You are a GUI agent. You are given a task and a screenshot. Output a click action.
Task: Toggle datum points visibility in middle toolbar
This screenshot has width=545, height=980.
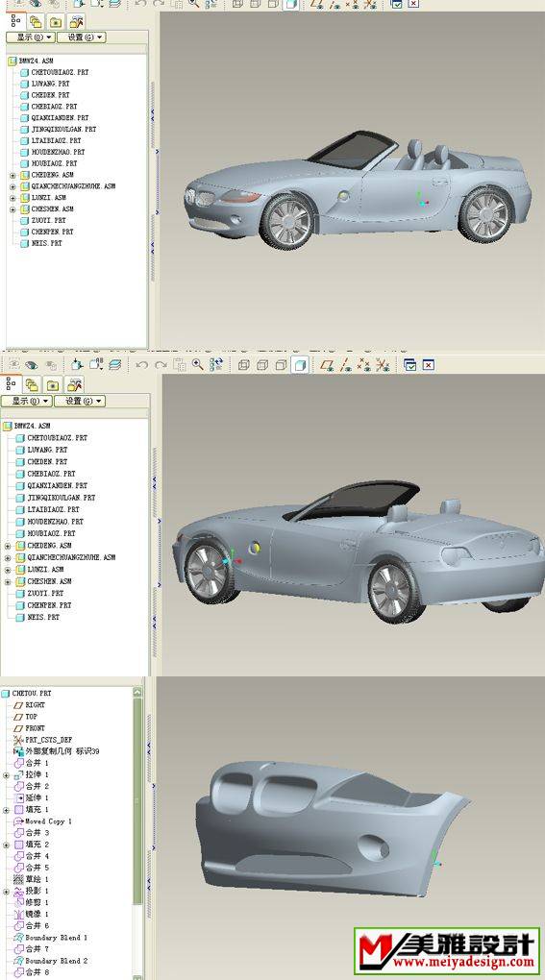click(x=364, y=364)
